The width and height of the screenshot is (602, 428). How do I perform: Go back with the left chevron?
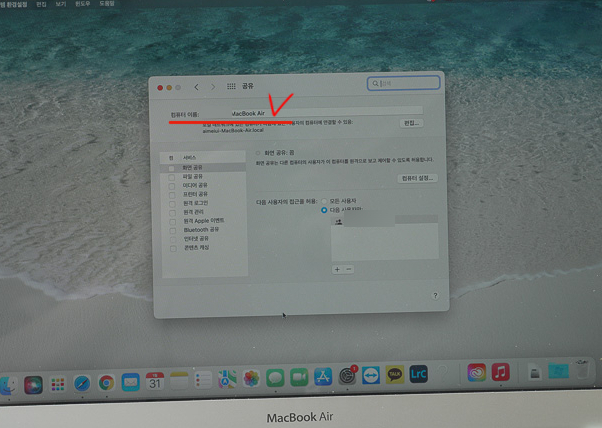(x=197, y=87)
